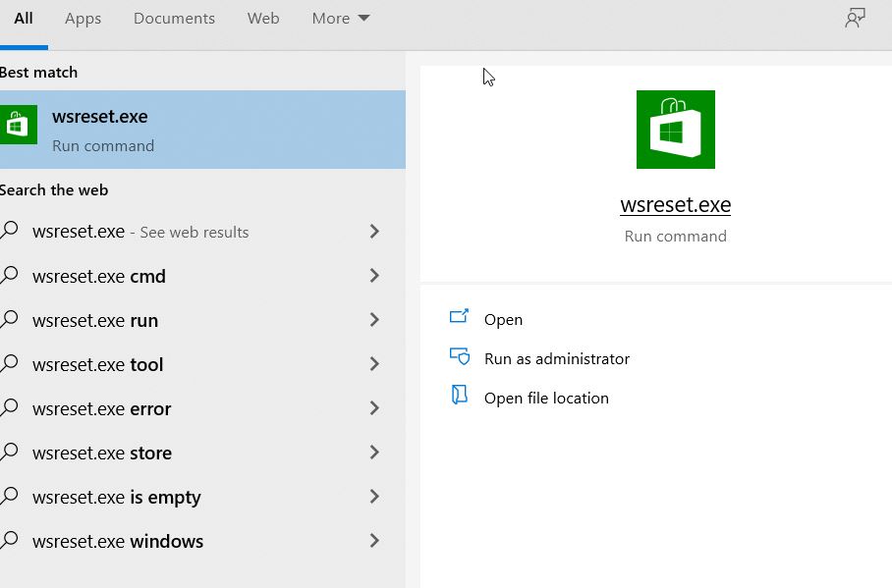Click the Store icon in best match
The width and height of the screenshot is (892, 588).
point(19,125)
